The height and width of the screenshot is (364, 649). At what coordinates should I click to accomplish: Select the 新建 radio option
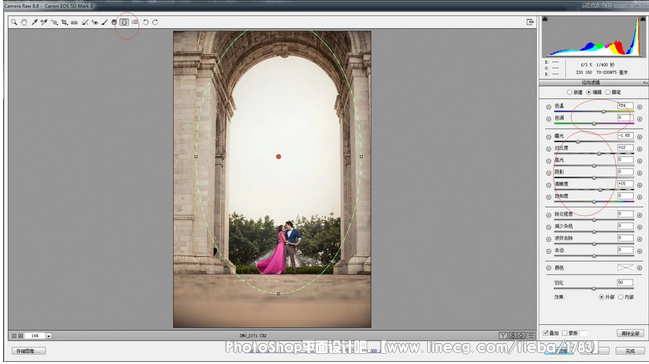[570, 92]
